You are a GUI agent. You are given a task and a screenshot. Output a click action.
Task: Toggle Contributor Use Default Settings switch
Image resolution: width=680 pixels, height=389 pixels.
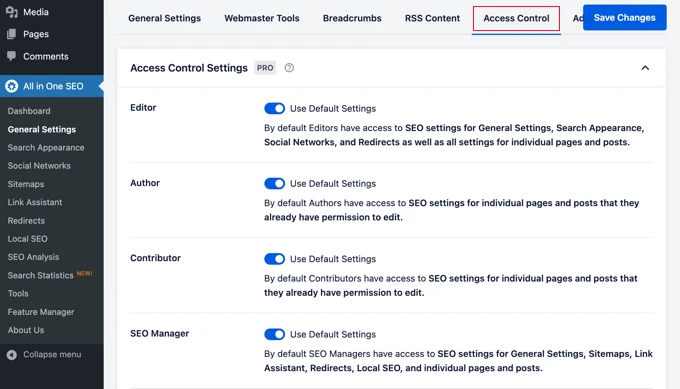tap(275, 259)
